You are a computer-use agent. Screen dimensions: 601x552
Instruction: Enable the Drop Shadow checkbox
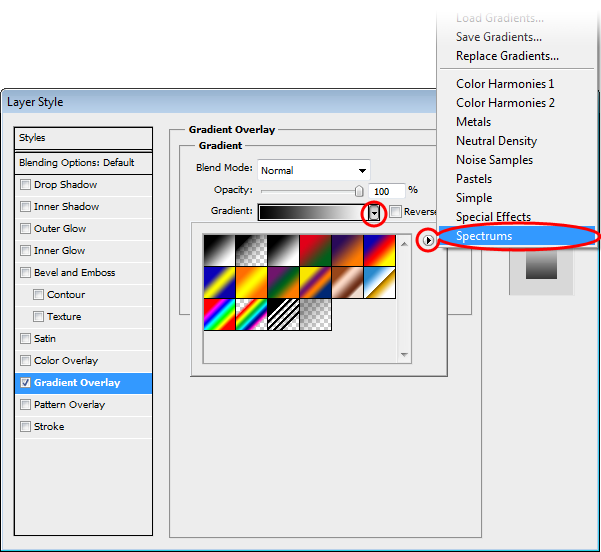click(x=25, y=185)
